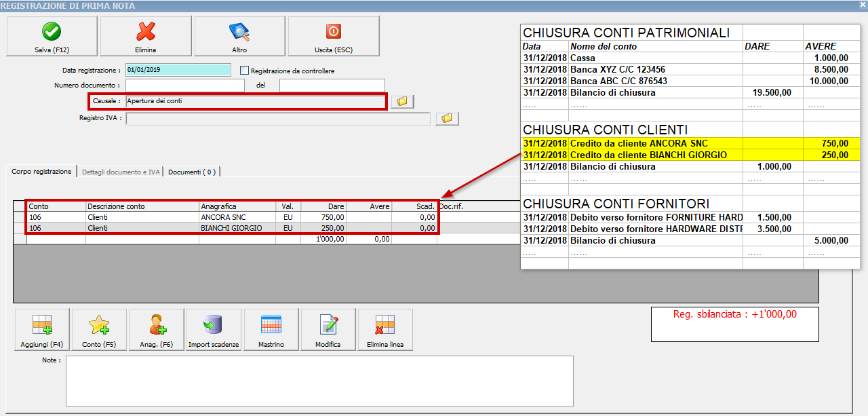This screenshot has height=416, width=868.
Task: Insert an account using Conto (F5)
Action: (98, 330)
